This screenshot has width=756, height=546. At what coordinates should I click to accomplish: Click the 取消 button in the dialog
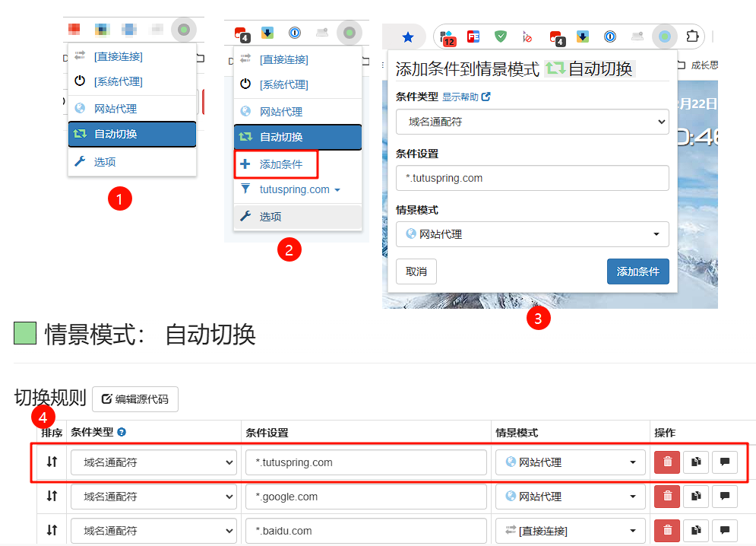(416, 271)
